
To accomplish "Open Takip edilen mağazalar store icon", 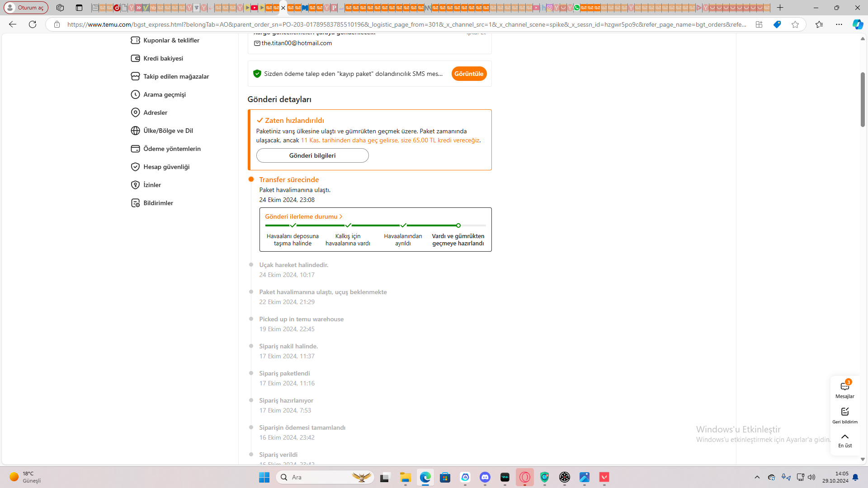I will [135, 76].
